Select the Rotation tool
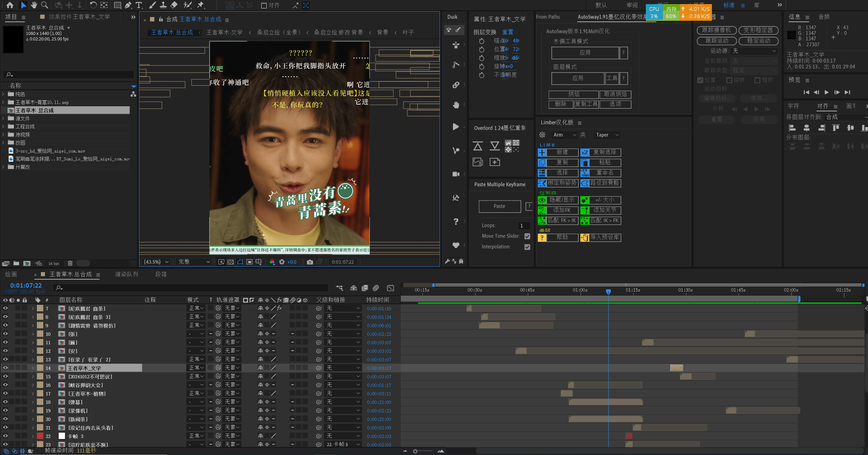This screenshot has width=868, height=455. (x=93, y=5)
